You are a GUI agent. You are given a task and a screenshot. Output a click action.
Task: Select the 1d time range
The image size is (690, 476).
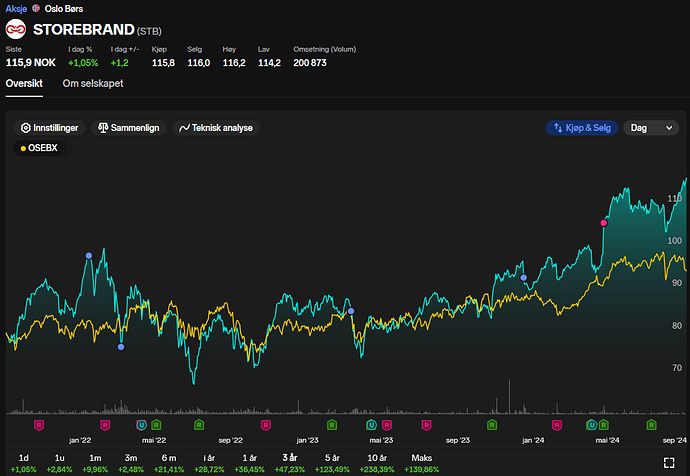[23, 463]
